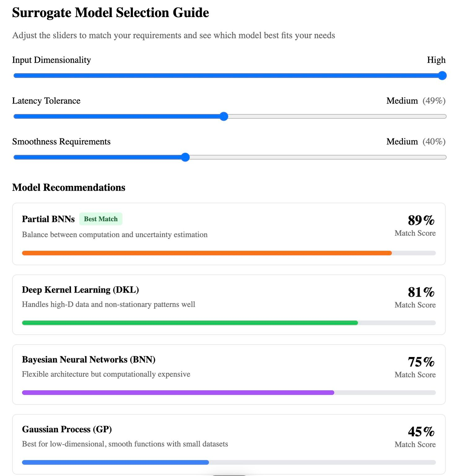This screenshot has width=455, height=476.
Task: Click the orange Partial BNNs progress bar
Action: [x=207, y=253]
